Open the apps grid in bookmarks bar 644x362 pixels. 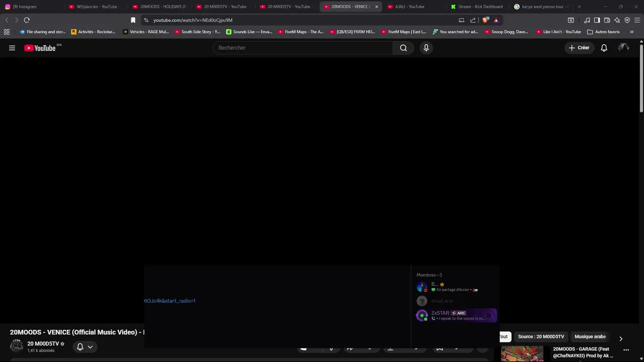coord(7,32)
